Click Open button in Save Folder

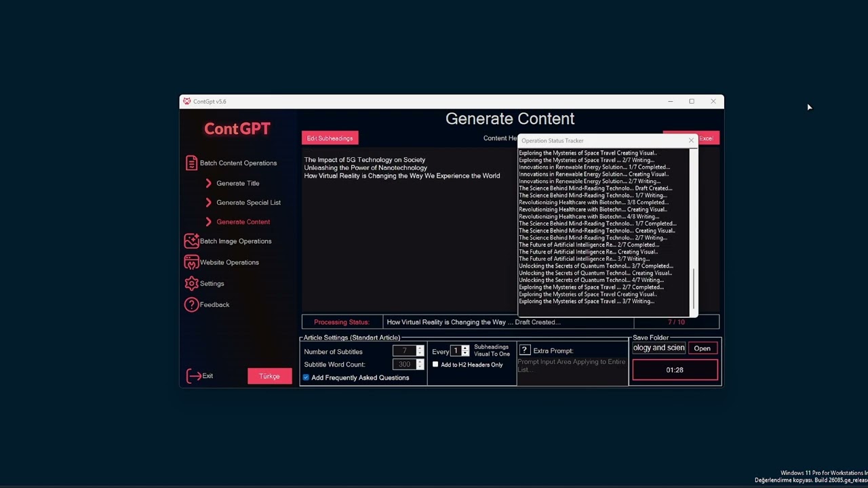coord(702,348)
